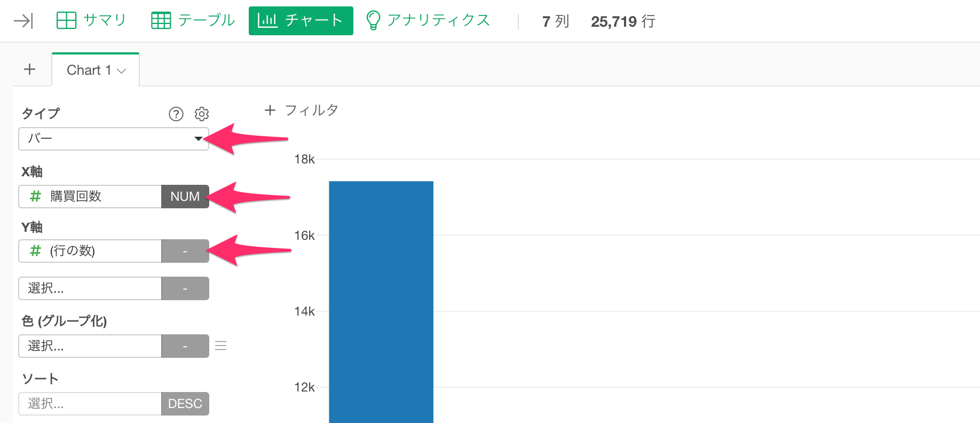Click the dash function button for (行の数)
Screen dimensions: 980x423
(185, 251)
